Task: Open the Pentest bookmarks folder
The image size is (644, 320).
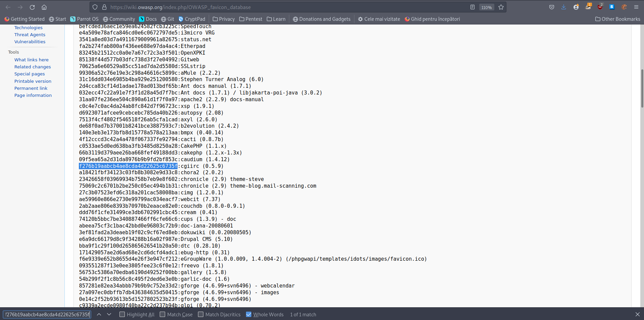Action: [250, 19]
